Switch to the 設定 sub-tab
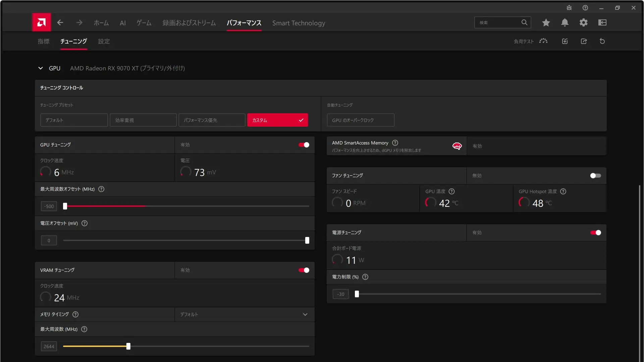The width and height of the screenshot is (644, 362). pyautogui.click(x=104, y=41)
